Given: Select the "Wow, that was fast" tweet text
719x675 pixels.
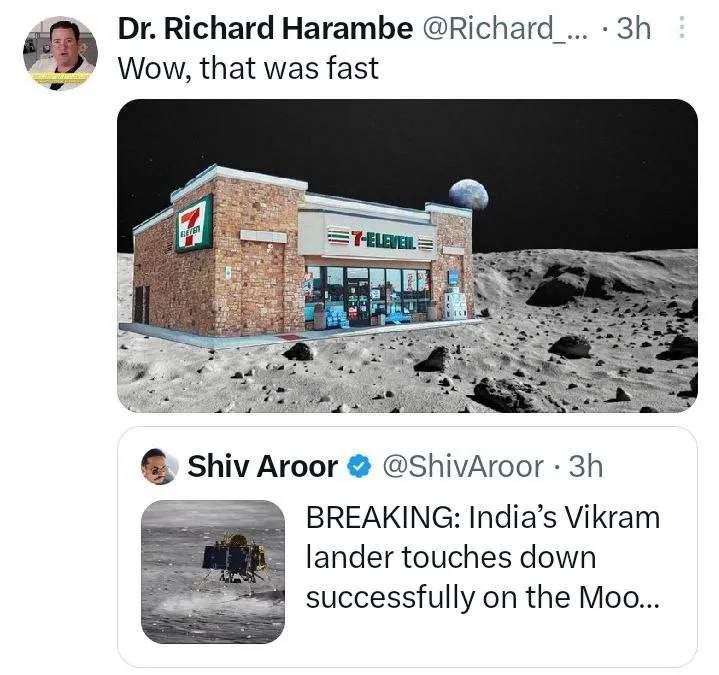Looking at the screenshot, I should [248, 68].
